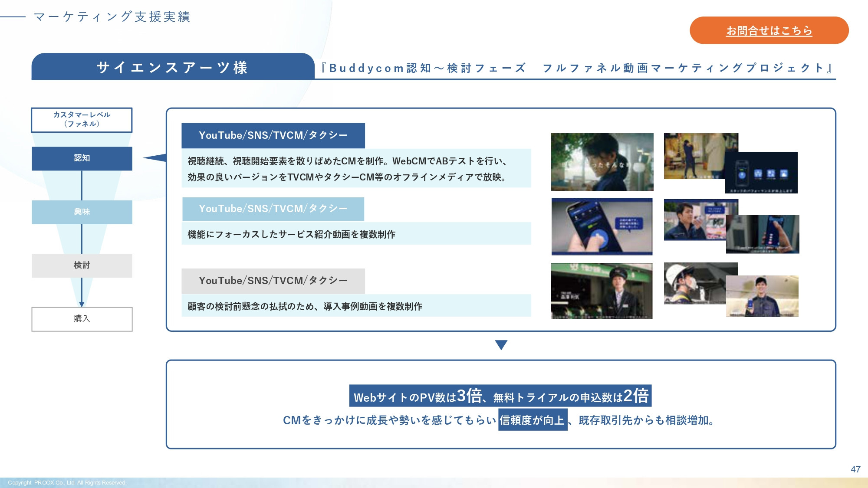868x488 pixels.
Task: Select the 購入 stage in the funnel
Action: 82,319
